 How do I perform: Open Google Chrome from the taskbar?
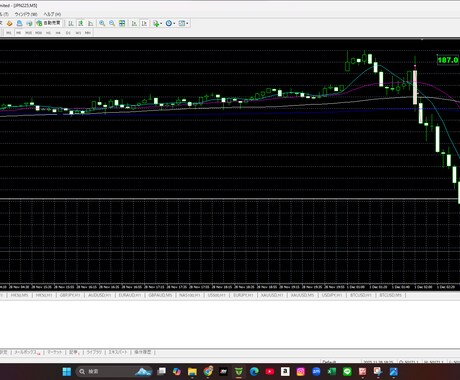point(208,371)
